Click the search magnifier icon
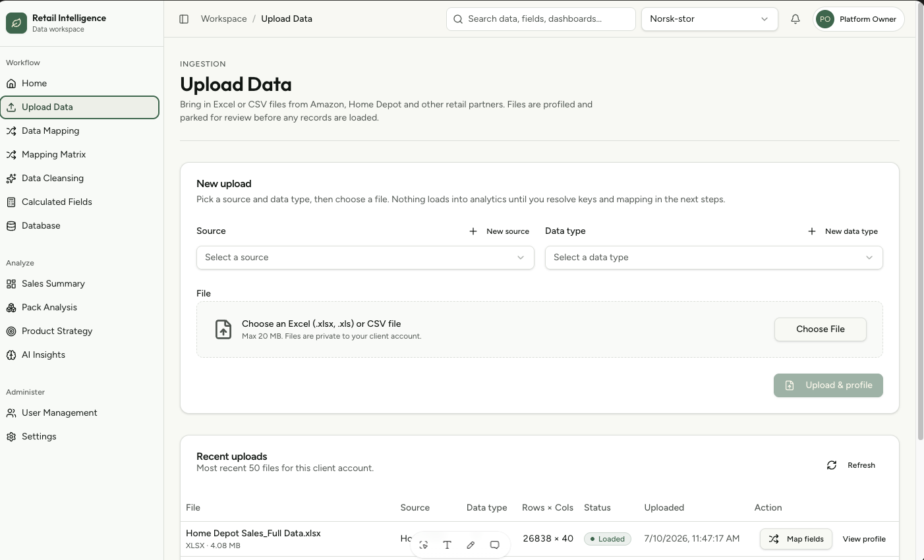Image resolution: width=924 pixels, height=560 pixels. (x=458, y=19)
